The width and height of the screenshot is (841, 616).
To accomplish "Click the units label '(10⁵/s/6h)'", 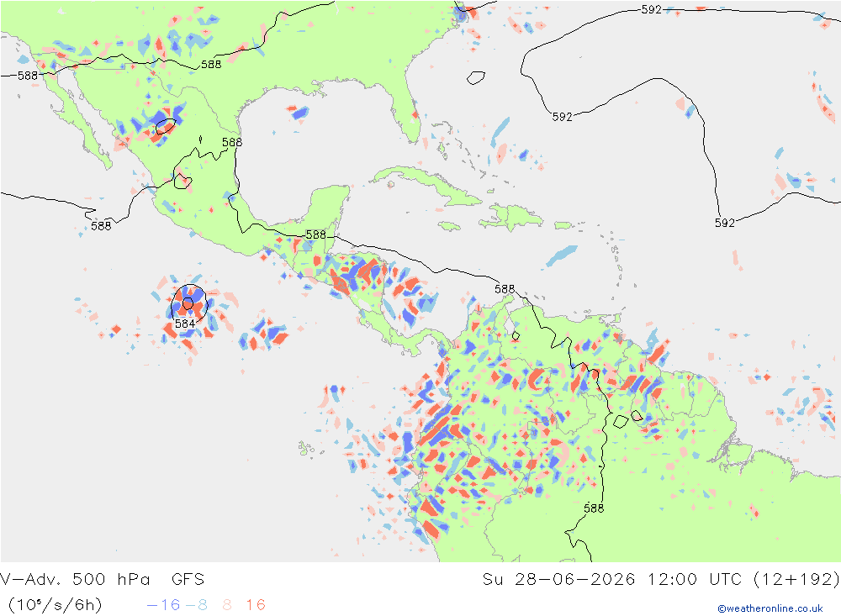I will click(56, 605).
